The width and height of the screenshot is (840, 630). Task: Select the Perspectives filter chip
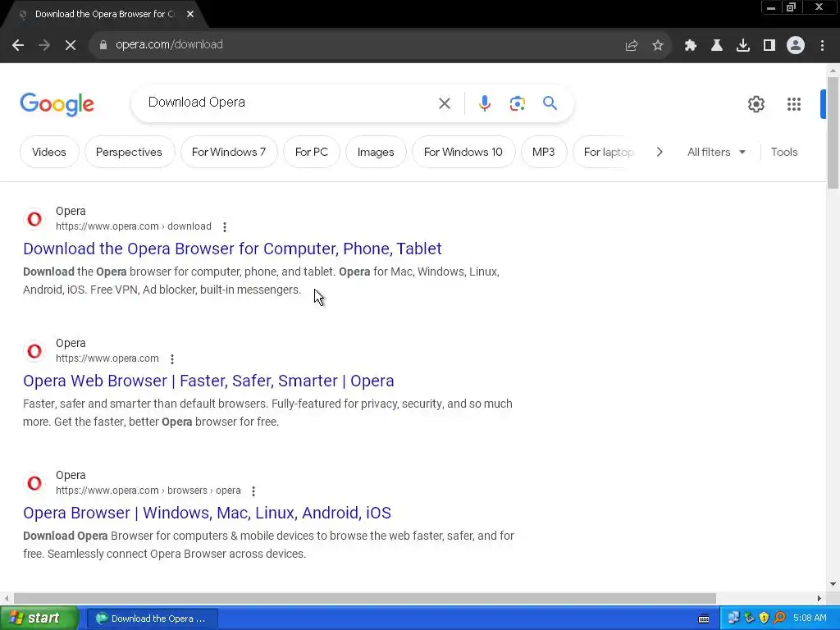tap(129, 152)
